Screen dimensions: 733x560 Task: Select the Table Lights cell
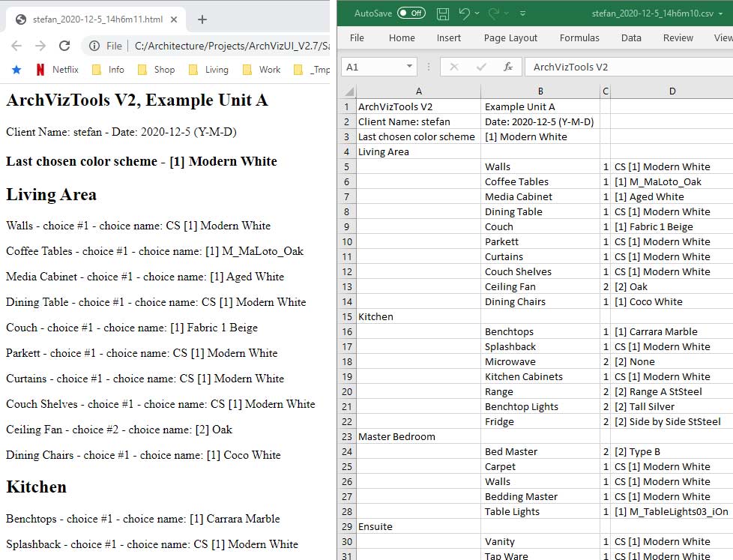pos(540,511)
